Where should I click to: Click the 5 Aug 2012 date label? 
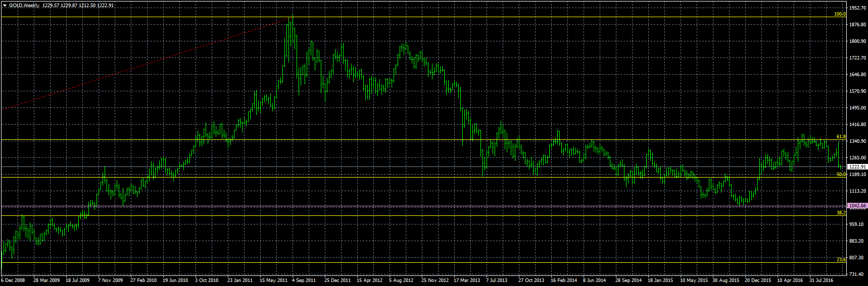[x=401, y=280]
